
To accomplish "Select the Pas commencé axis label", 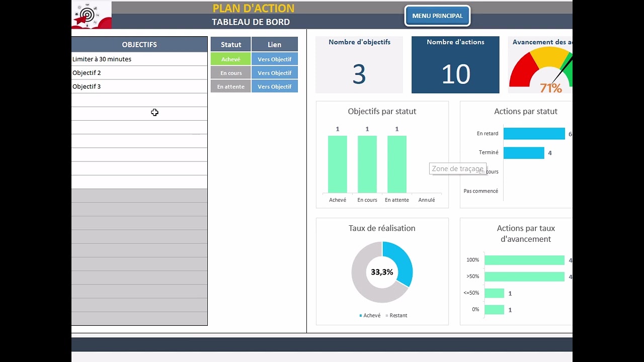I will [x=481, y=191].
